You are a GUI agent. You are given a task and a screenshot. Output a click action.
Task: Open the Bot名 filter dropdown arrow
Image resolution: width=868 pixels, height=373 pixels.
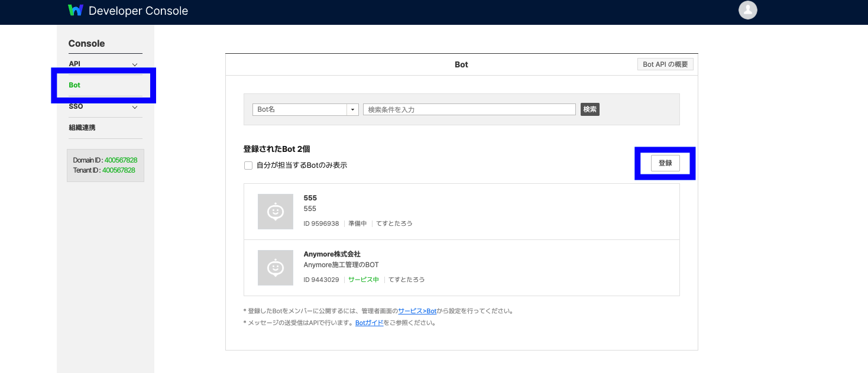(x=352, y=109)
